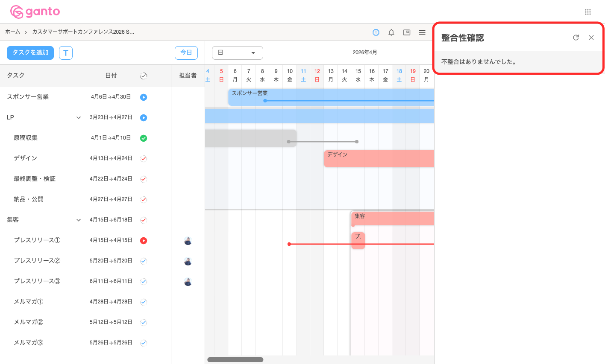This screenshot has height=364, width=605.
Task: Click the タスクを追加 button
Action: 30,52
